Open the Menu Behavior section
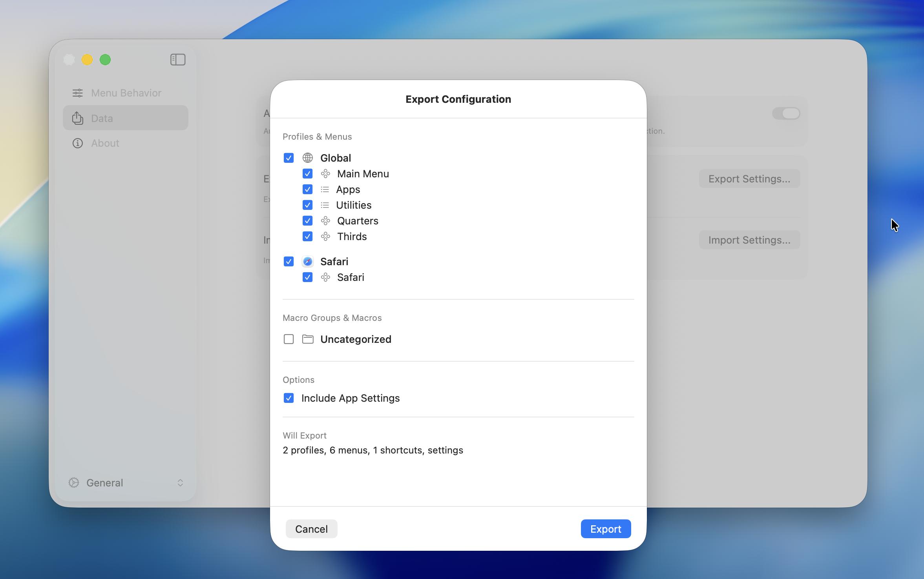This screenshot has height=579, width=924. pyautogui.click(x=126, y=93)
